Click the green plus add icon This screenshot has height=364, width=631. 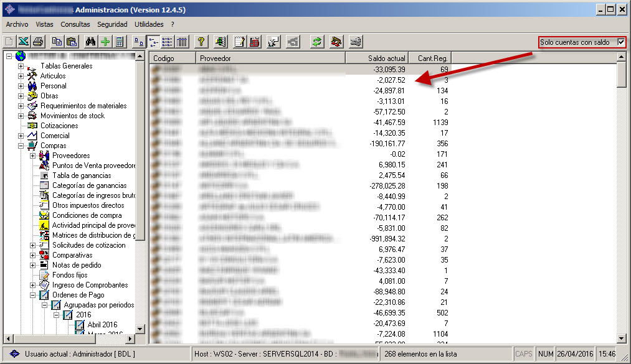pyautogui.click(x=105, y=42)
